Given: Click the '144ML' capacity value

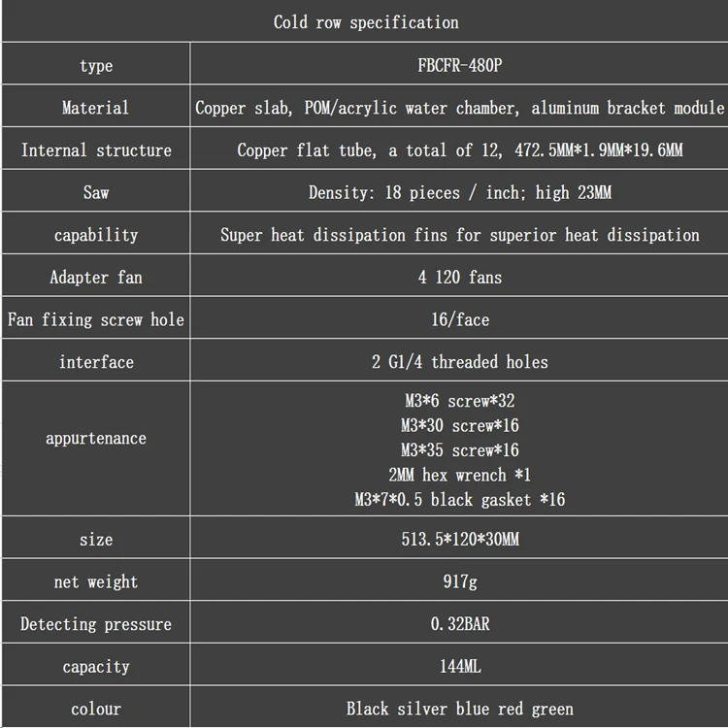Looking at the screenshot, I should (x=460, y=666).
